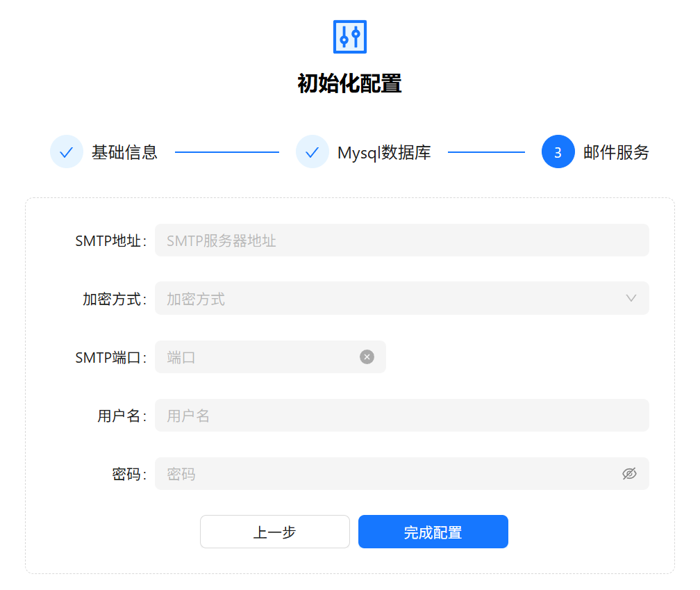Focus the SMTP服务器地址 input field
The height and width of the screenshot is (590, 700).
click(x=401, y=240)
